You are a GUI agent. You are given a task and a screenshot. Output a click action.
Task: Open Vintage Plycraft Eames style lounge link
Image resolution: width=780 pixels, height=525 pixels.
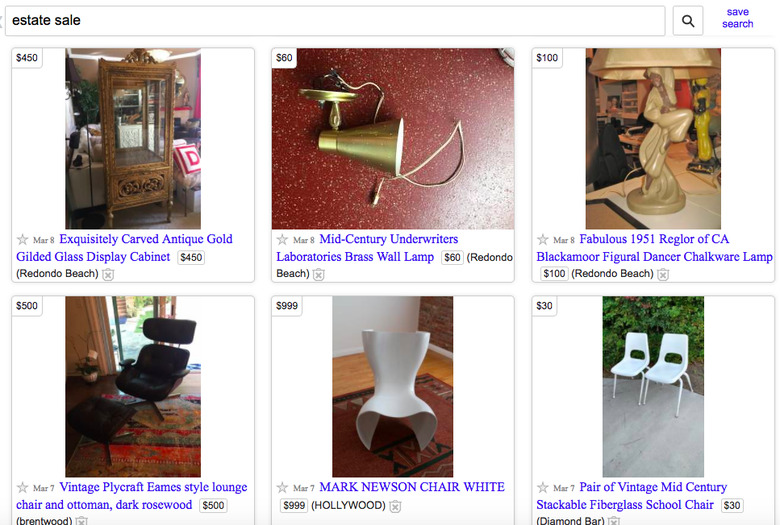click(132, 496)
